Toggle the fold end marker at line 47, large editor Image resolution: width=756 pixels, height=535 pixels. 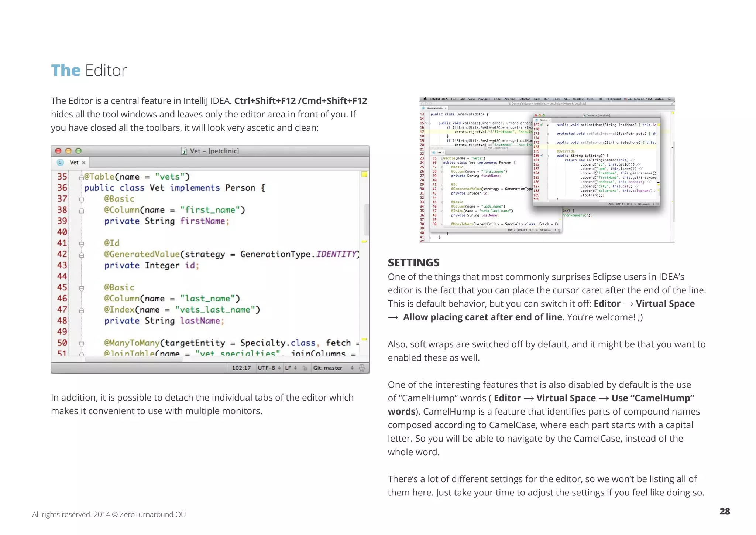click(x=82, y=310)
